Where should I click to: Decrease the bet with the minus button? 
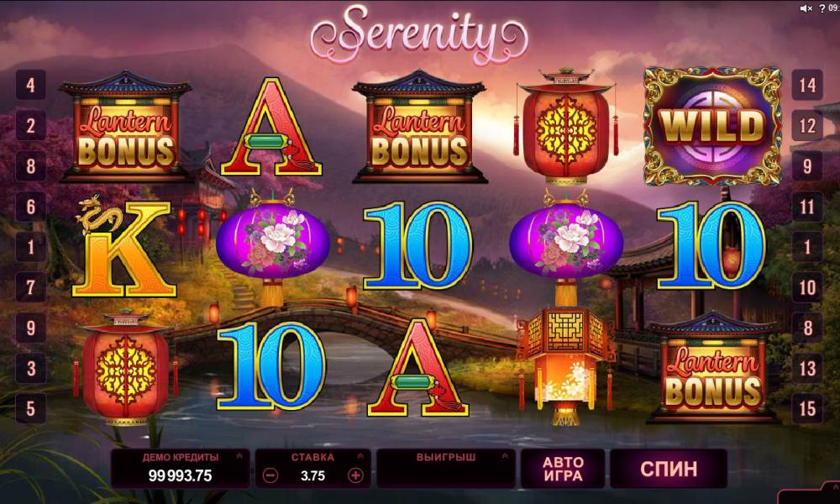[270, 475]
